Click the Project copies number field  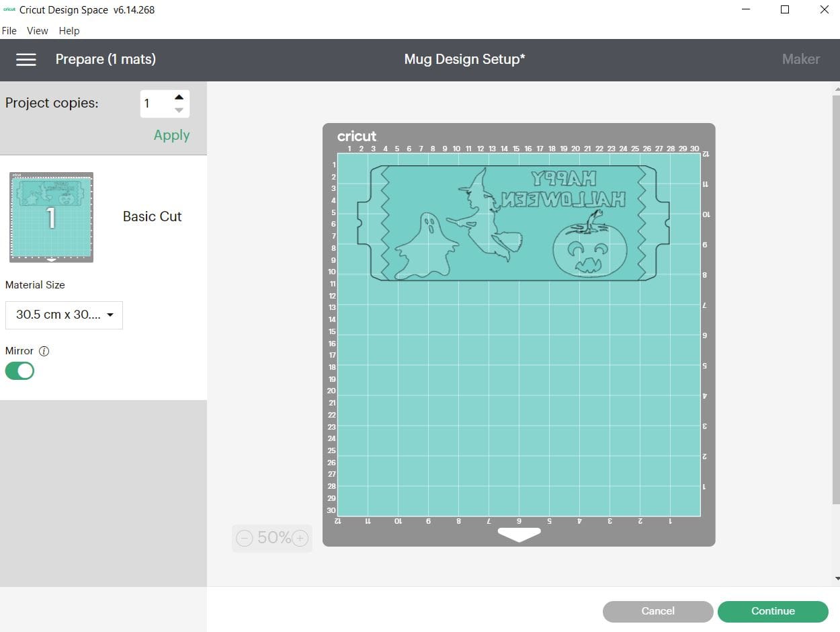156,104
